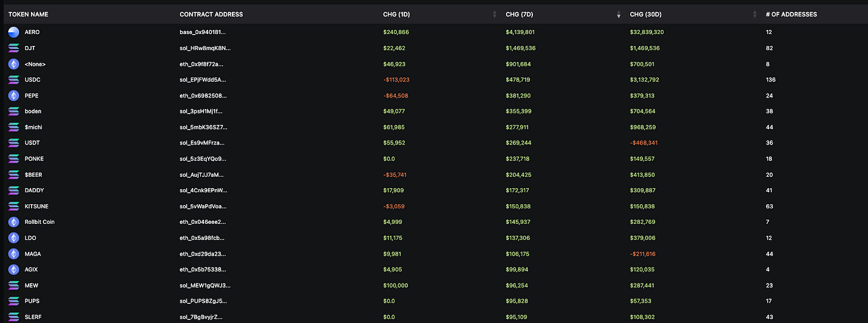The width and height of the screenshot is (868, 323).
Task: Click the address count 136 for USDC
Action: coord(770,79)
